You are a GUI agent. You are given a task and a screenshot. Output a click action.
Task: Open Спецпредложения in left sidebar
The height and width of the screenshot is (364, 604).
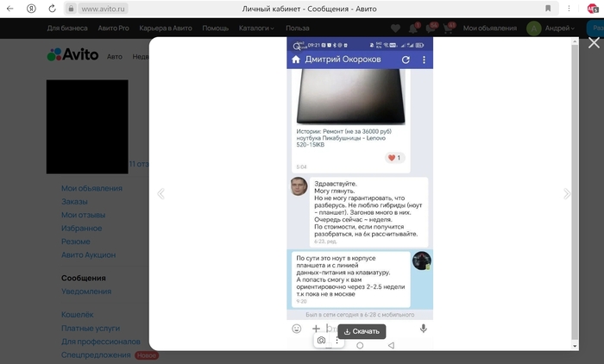pos(96,355)
